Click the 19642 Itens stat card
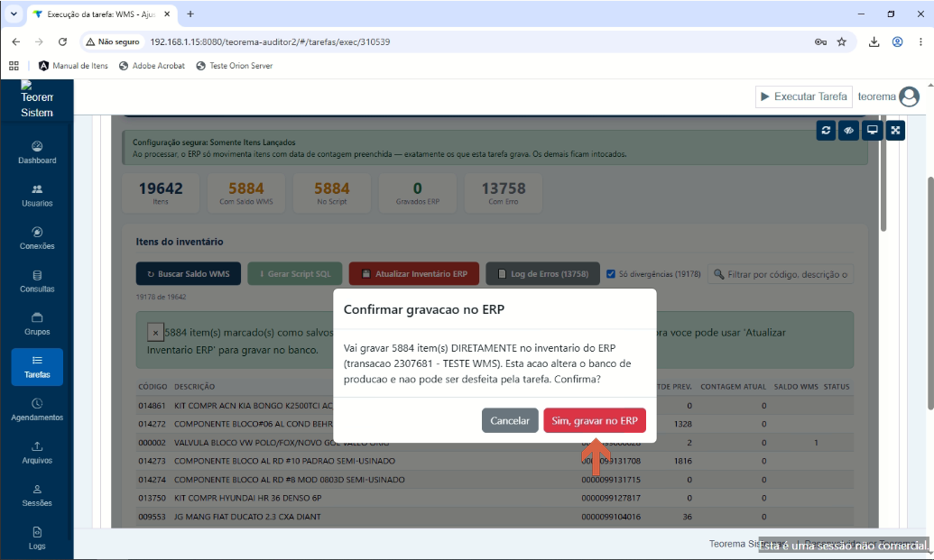 coord(161,193)
